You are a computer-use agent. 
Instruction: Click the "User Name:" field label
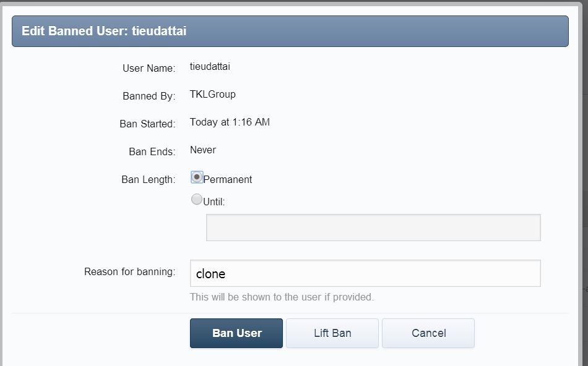(x=149, y=69)
